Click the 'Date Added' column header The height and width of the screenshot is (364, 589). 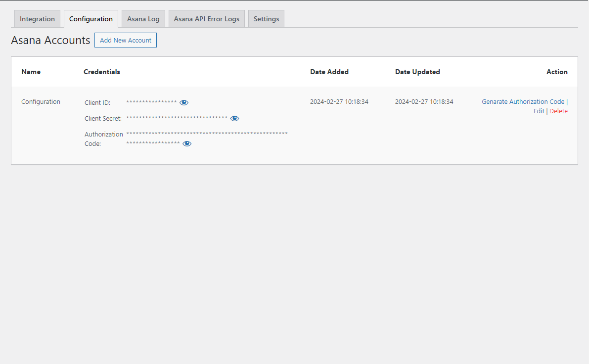point(329,72)
